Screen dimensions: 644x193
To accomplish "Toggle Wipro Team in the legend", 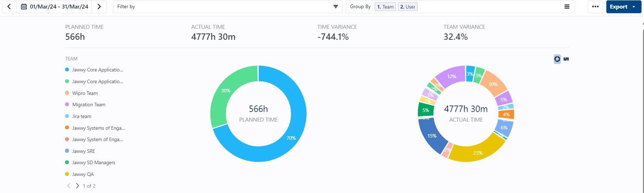I will [85, 93].
